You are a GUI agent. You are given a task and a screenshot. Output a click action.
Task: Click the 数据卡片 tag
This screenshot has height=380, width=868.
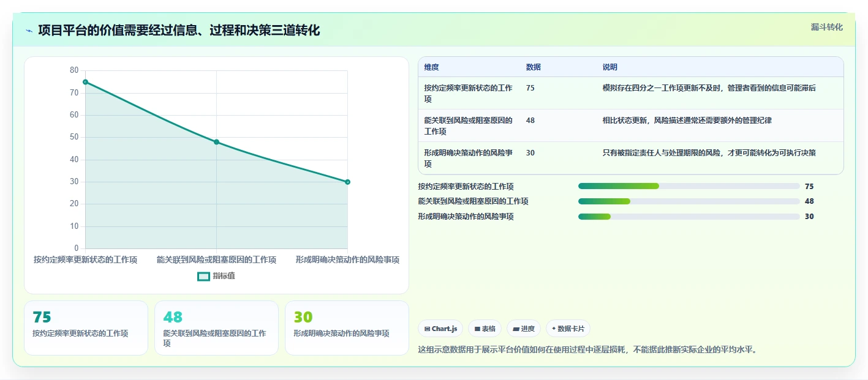[x=568, y=329]
